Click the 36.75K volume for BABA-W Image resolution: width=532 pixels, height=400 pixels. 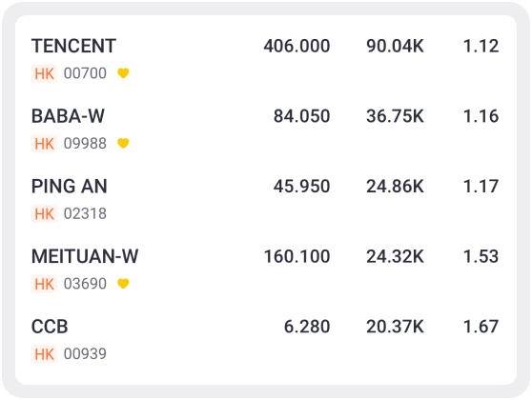click(x=395, y=116)
